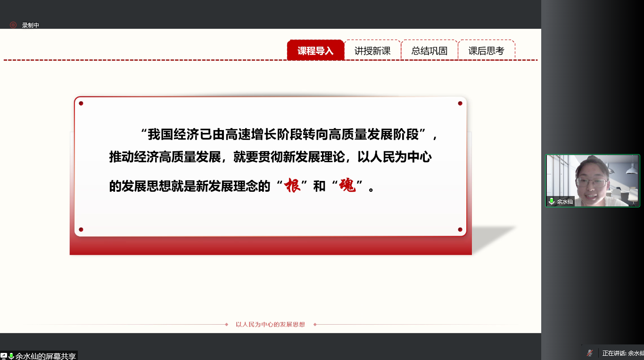Click the green mic icon in video thumbnail

[552, 201]
